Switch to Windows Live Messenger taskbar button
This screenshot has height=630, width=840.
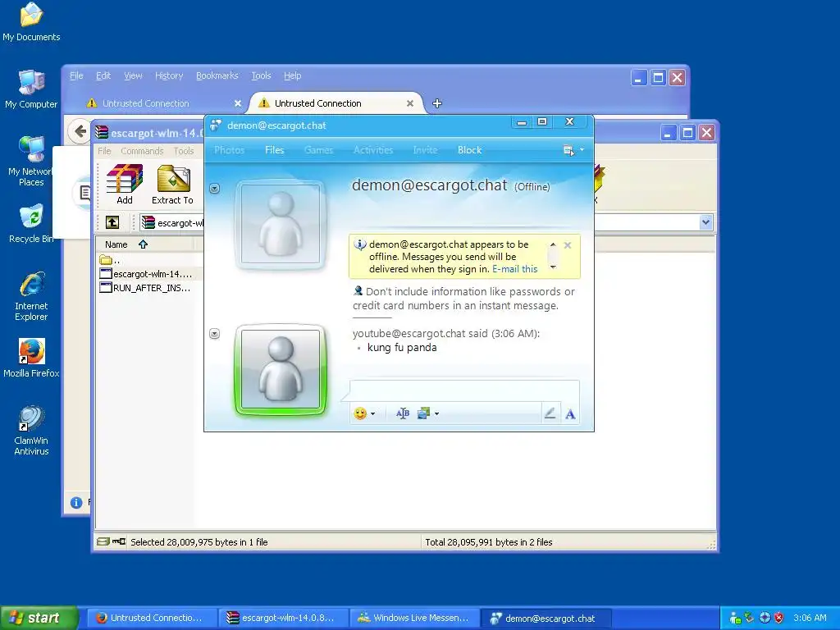(x=415, y=618)
